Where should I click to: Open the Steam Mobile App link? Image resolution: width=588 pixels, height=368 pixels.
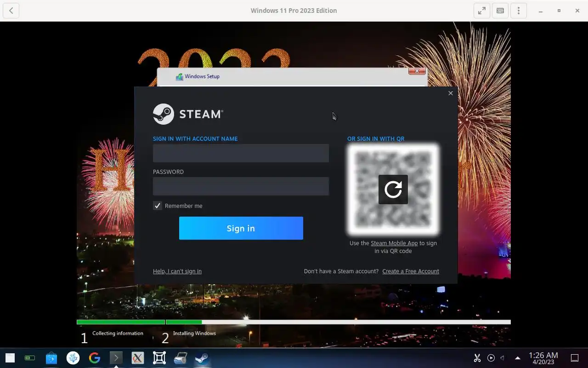tap(394, 243)
